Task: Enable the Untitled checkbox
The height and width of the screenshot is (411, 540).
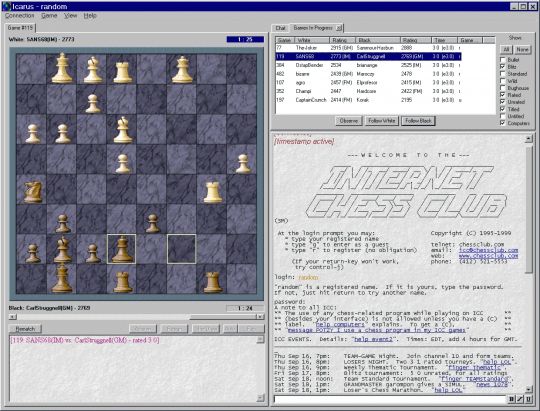Action: (x=502, y=116)
